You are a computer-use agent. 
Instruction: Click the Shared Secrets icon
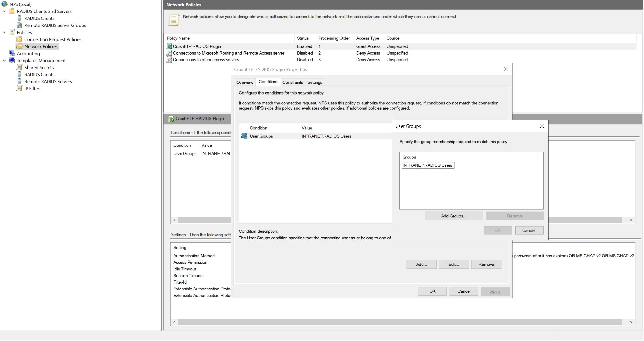point(19,67)
